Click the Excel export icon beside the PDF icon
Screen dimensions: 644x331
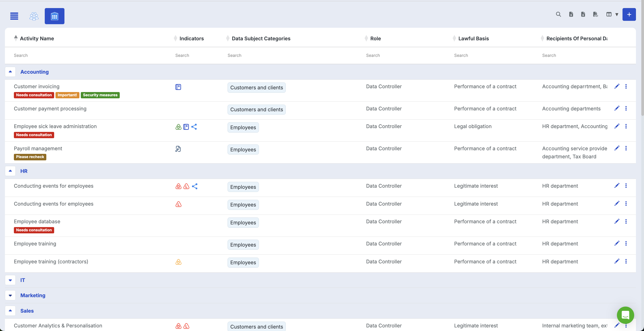click(x=583, y=14)
